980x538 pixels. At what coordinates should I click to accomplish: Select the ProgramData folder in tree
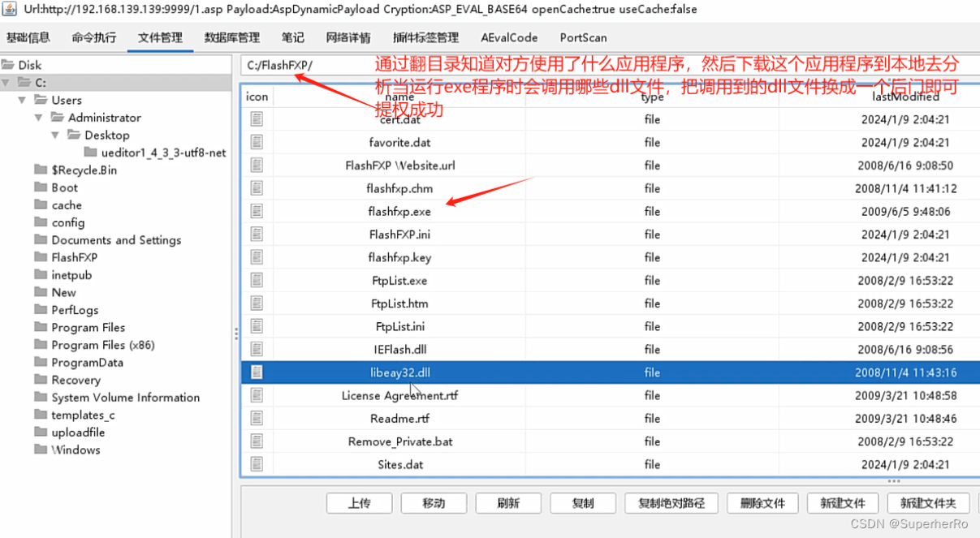coord(87,363)
